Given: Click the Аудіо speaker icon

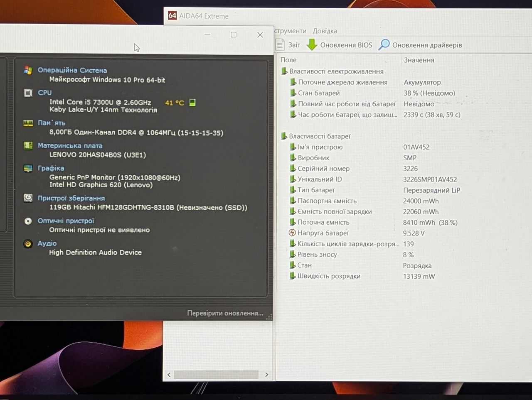Looking at the screenshot, I should pyautogui.click(x=28, y=244).
